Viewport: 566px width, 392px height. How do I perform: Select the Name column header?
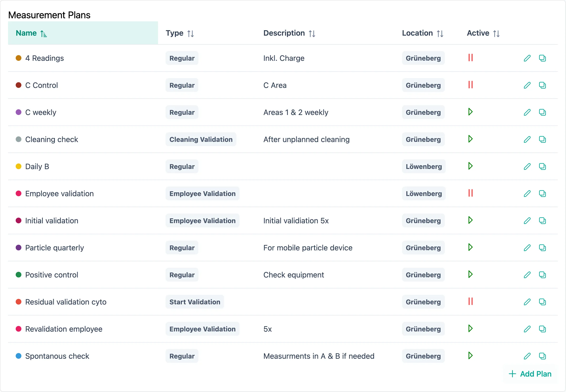pos(31,33)
